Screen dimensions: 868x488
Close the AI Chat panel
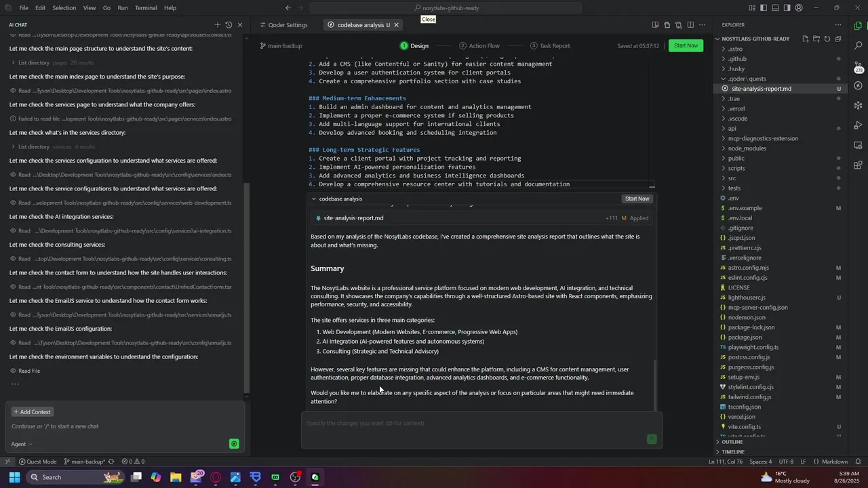(x=240, y=25)
